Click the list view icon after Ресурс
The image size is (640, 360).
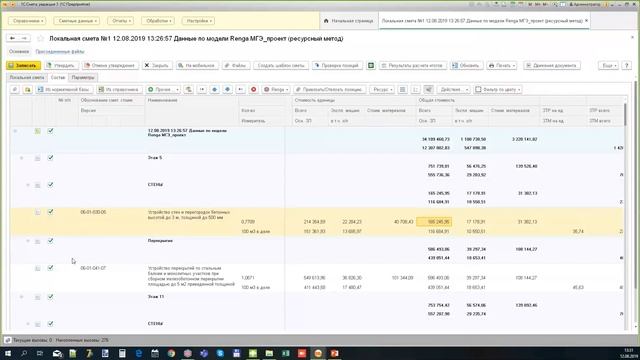[x=402, y=89]
